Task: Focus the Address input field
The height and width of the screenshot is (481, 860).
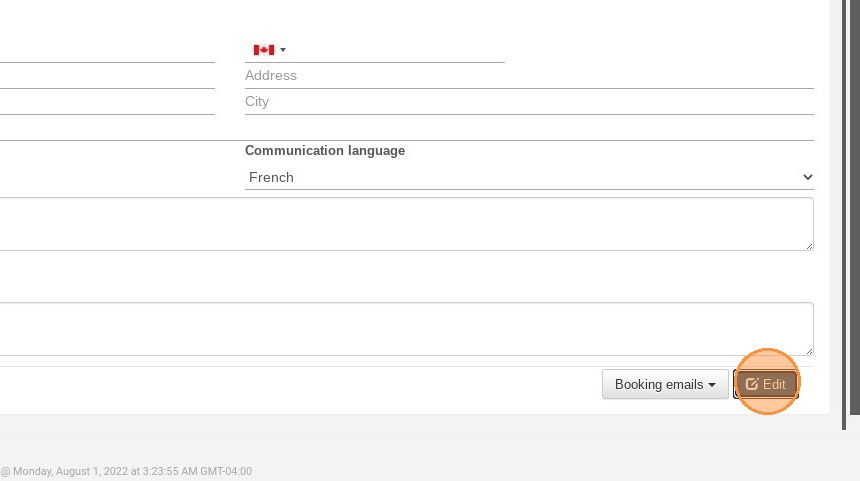Action: point(529,76)
